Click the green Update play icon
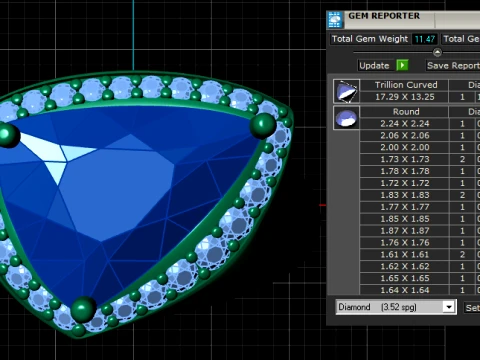This screenshot has height=360, width=480. 402,65
